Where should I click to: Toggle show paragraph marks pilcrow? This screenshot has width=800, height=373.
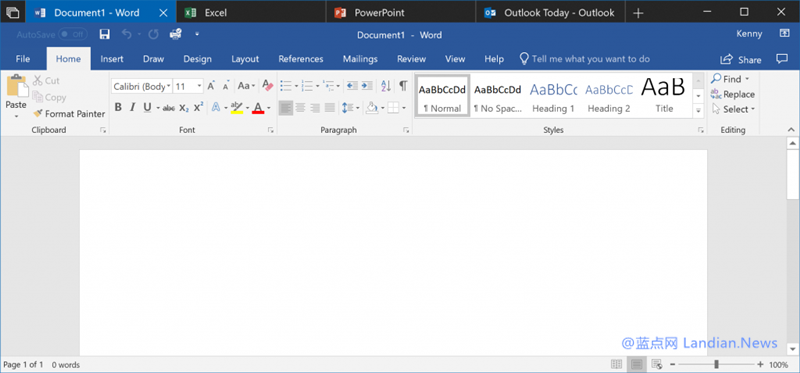point(403,86)
